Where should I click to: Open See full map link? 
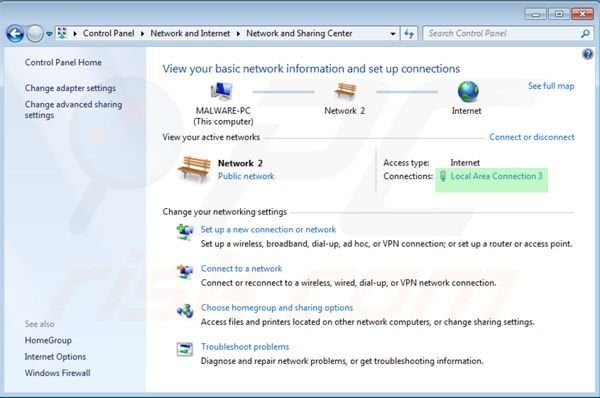(551, 86)
